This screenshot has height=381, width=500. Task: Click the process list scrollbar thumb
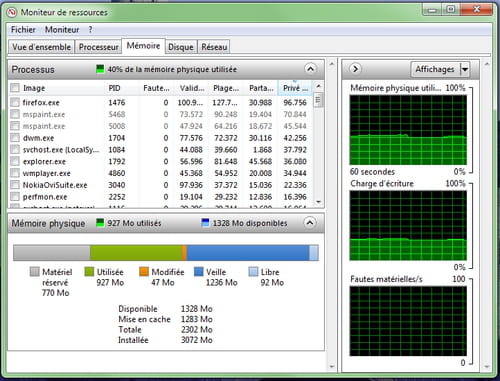[318, 101]
